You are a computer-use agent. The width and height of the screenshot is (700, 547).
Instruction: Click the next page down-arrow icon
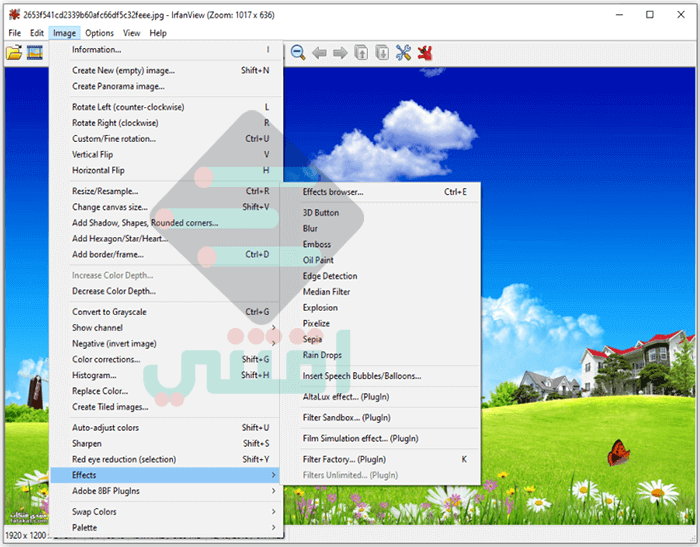(382, 53)
